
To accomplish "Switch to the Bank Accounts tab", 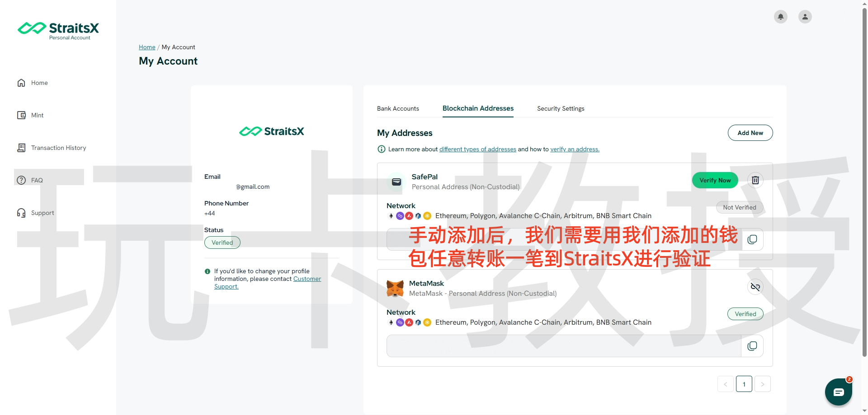I will click(398, 109).
